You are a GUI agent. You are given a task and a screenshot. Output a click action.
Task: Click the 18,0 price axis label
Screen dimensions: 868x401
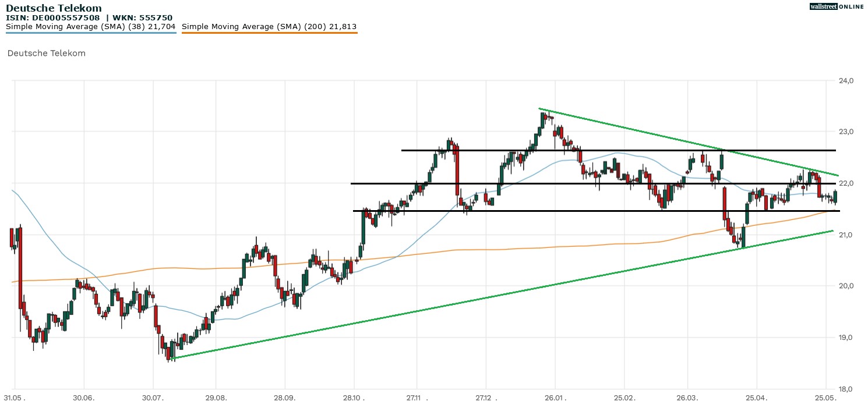coord(846,389)
